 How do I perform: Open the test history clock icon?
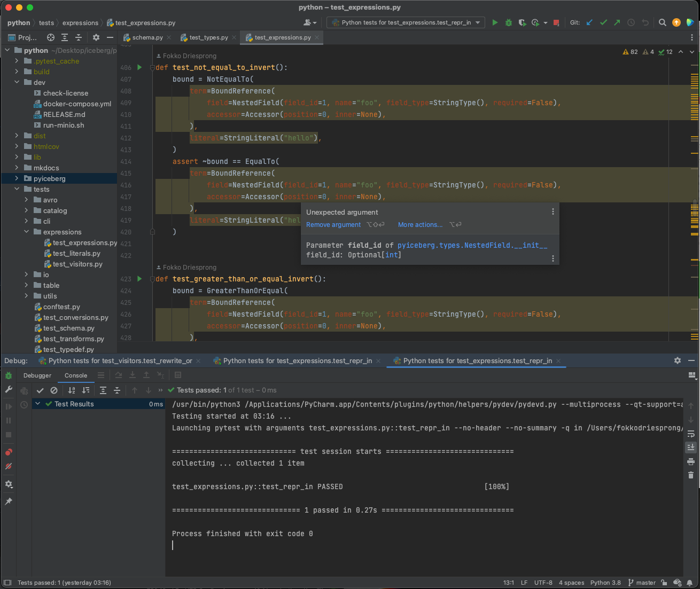(x=24, y=405)
